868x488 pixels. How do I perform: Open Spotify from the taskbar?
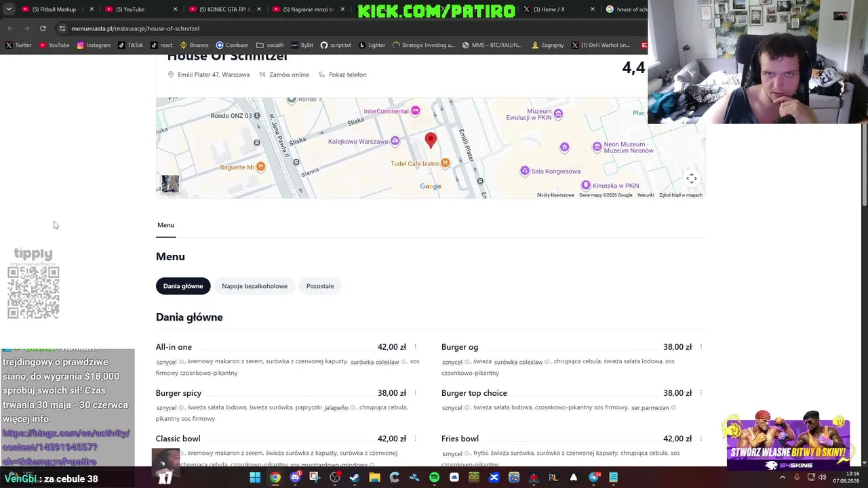(434, 477)
